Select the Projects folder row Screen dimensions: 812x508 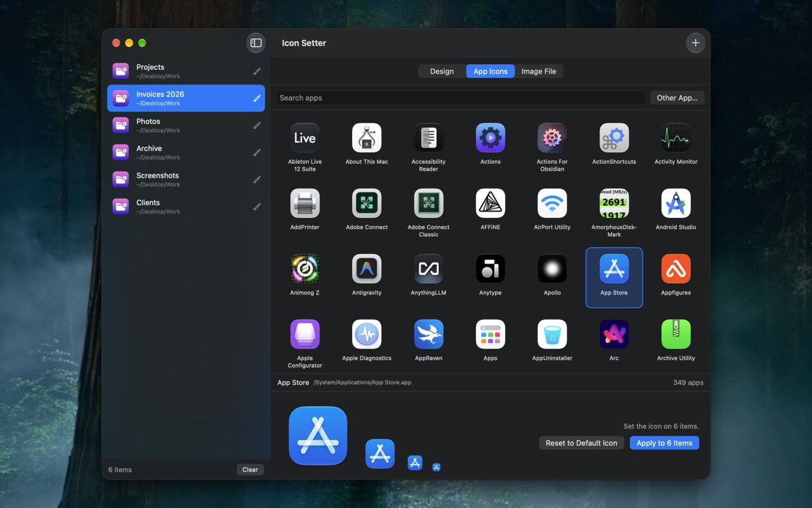(186, 71)
